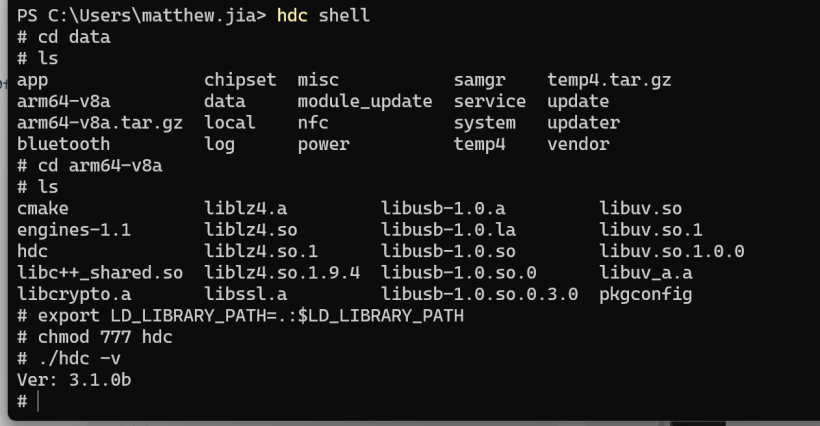820x426 pixels.
Task: Place cursor at the last shell prompt
Action: pyautogui.click(x=38, y=401)
